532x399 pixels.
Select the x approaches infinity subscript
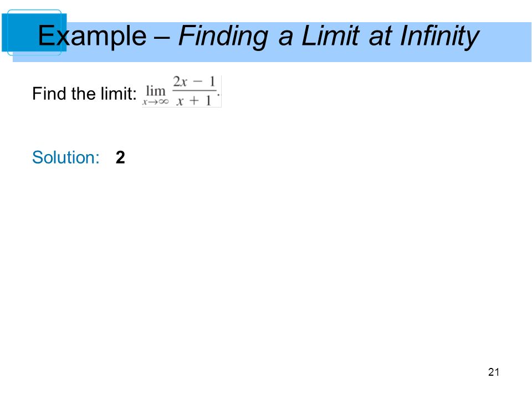click(x=155, y=101)
